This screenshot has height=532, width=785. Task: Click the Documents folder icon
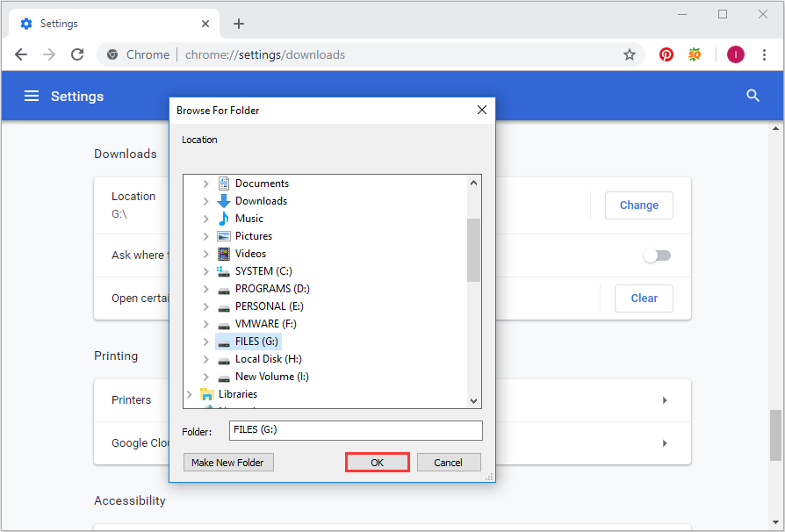pyautogui.click(x=224, y=183)
